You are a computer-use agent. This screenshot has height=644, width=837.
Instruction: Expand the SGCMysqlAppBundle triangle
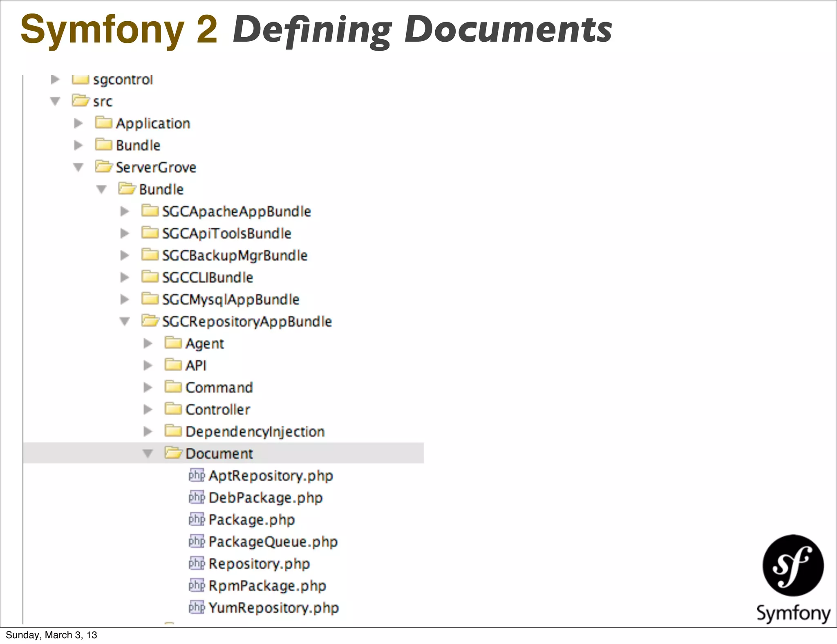(x=125, y=300)
